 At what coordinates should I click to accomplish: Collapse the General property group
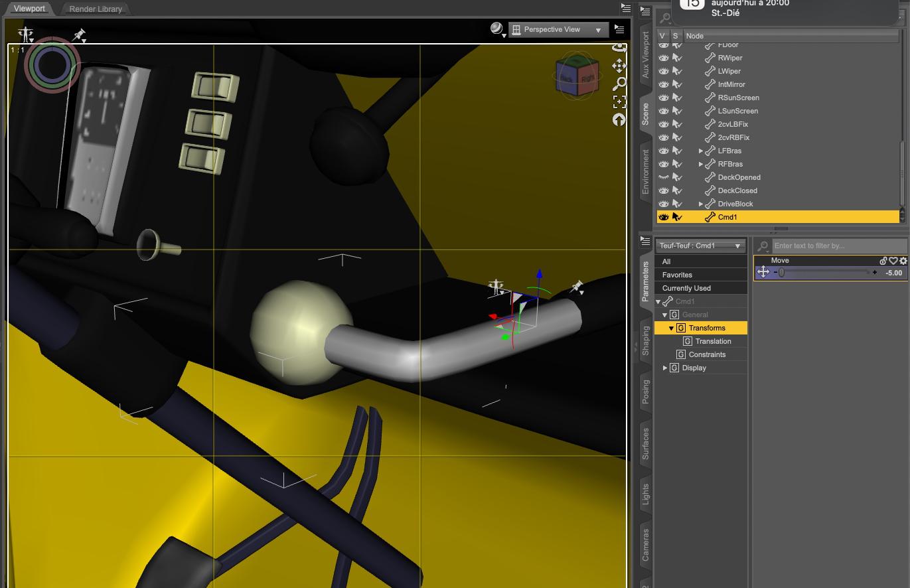point(665,315)
